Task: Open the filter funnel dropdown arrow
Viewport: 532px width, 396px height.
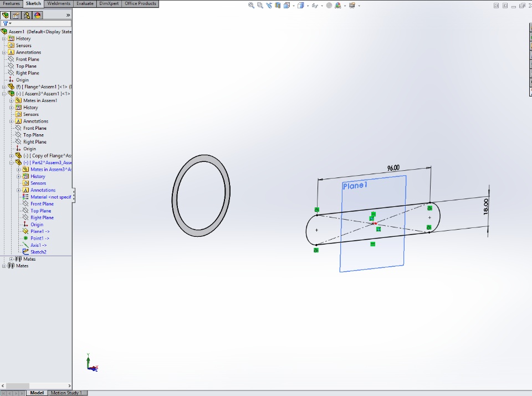Action: click(x=10, y=23)
